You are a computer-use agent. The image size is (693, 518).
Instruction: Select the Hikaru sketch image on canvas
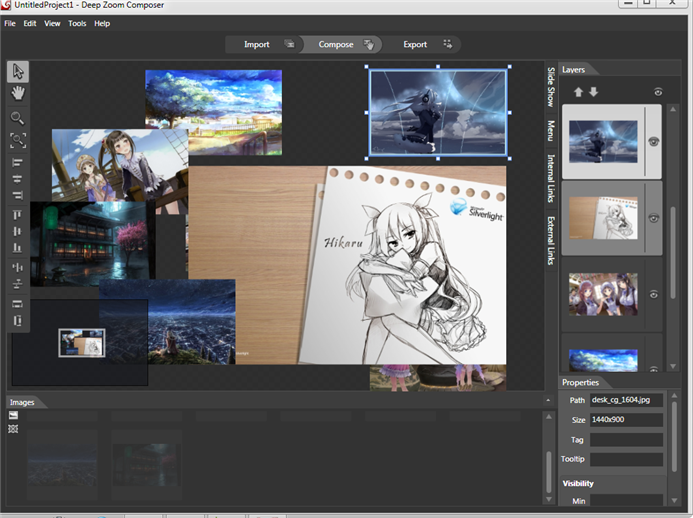coord(347,265)
